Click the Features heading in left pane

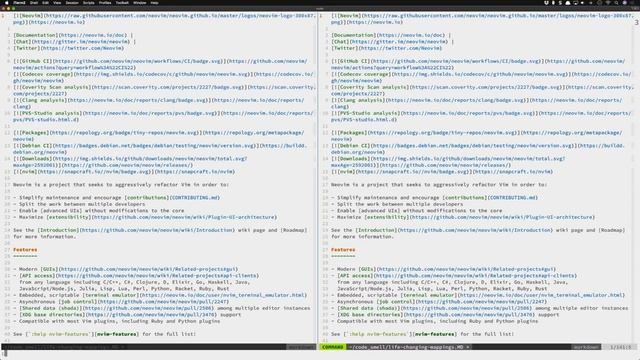pyautogui.click(x=25, y=249)
